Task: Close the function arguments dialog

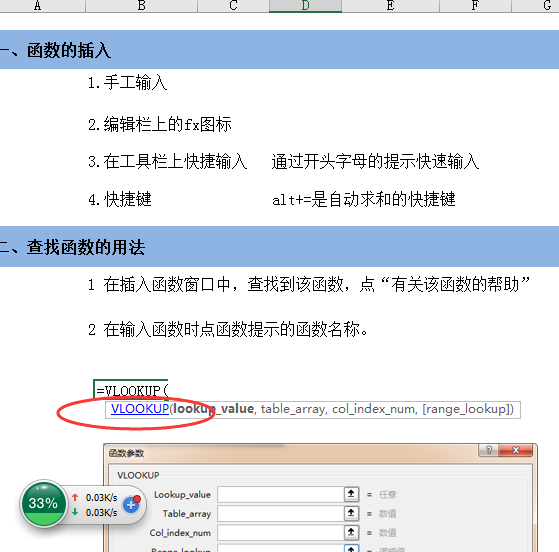Action: pyautogui.click(x=516, y=450)
